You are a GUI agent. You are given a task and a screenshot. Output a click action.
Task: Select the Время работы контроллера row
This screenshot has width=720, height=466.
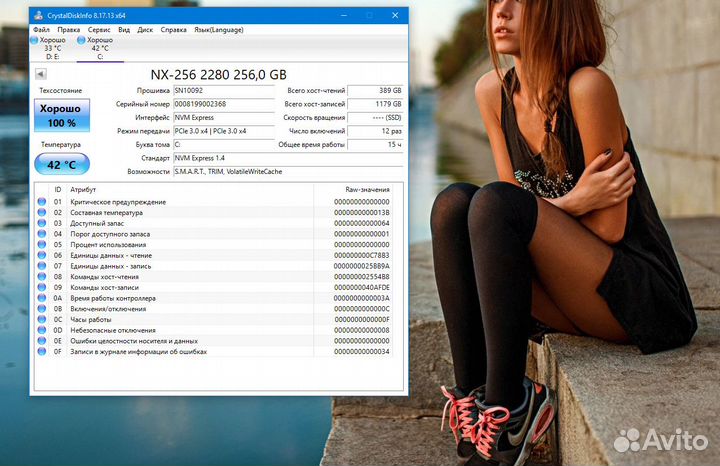pyautogui.click(x=214, y=298)
